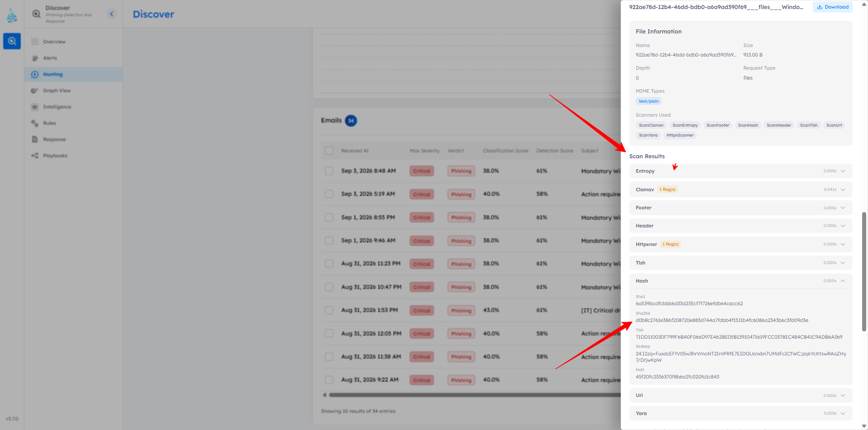Check the Sep 3, 2026 8:48 AM email
Image resolution: width=868 pixels, height=430 pixels.
click(329, 171)
